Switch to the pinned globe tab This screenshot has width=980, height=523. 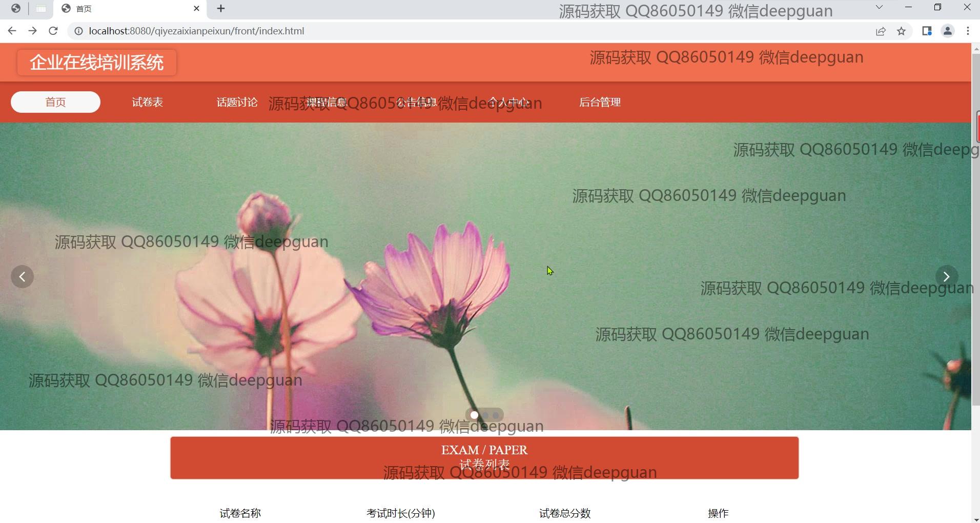point(16,9)
